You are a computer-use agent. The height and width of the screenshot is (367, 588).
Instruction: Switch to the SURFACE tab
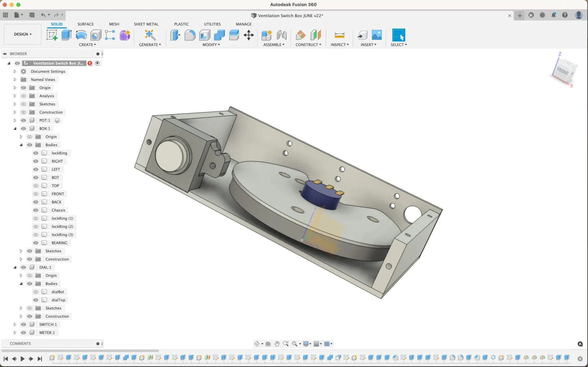85,24
